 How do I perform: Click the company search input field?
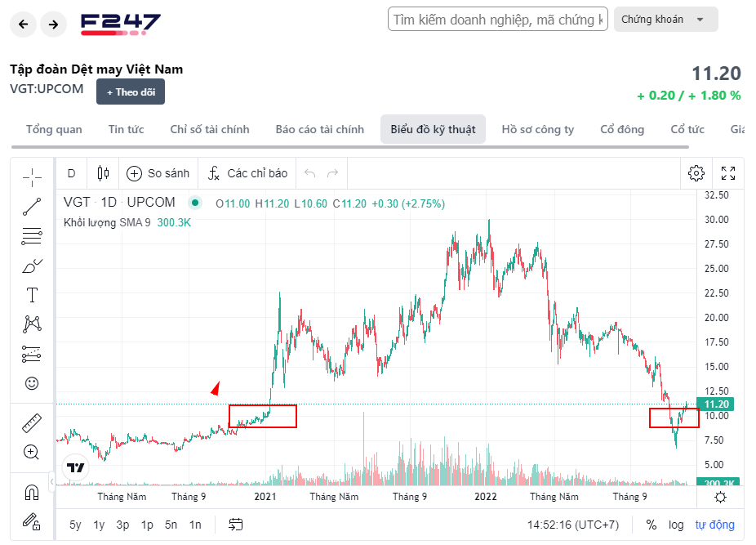click(x=498, y=19)
